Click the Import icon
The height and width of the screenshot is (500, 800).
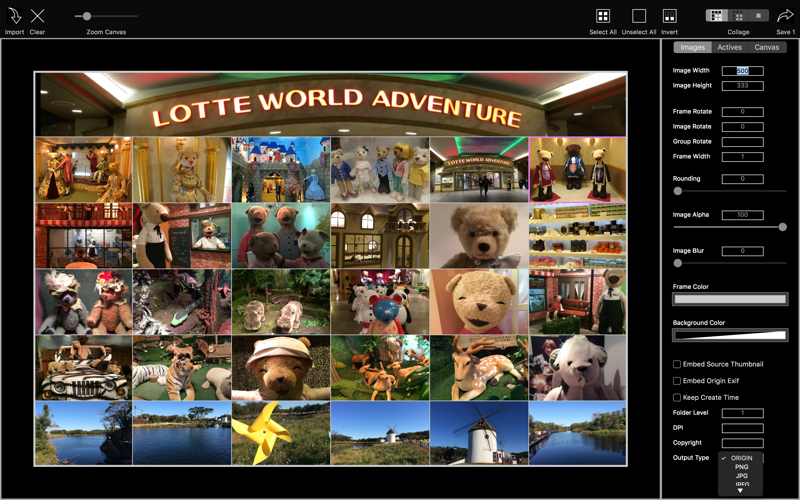coord(15,16)
